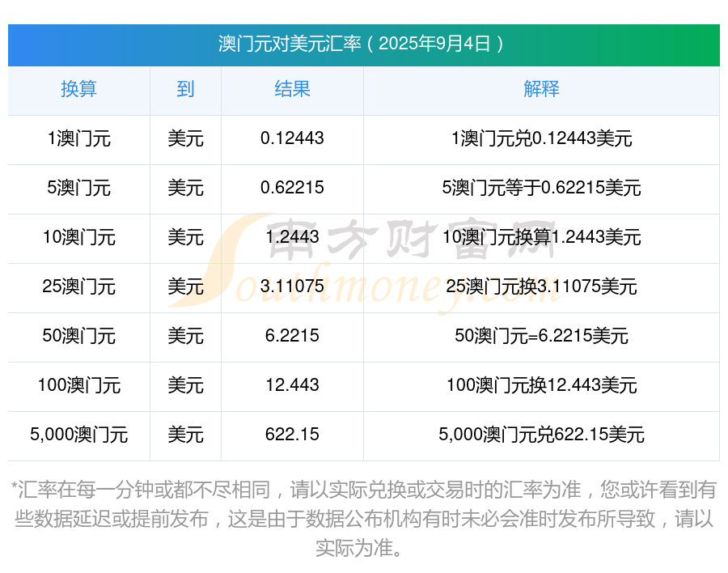This screenshot has width=728, height=573.
Task: Click result value 3.11075
Action: click(292, 286)
